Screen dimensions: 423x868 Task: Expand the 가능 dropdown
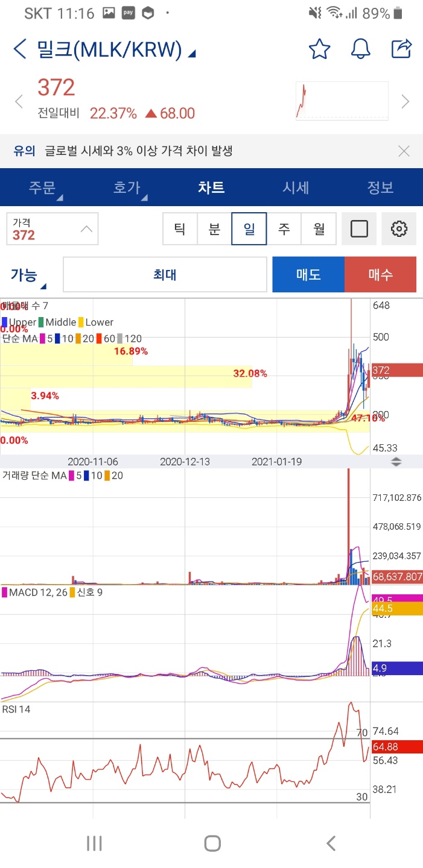[x=28, y=277]
